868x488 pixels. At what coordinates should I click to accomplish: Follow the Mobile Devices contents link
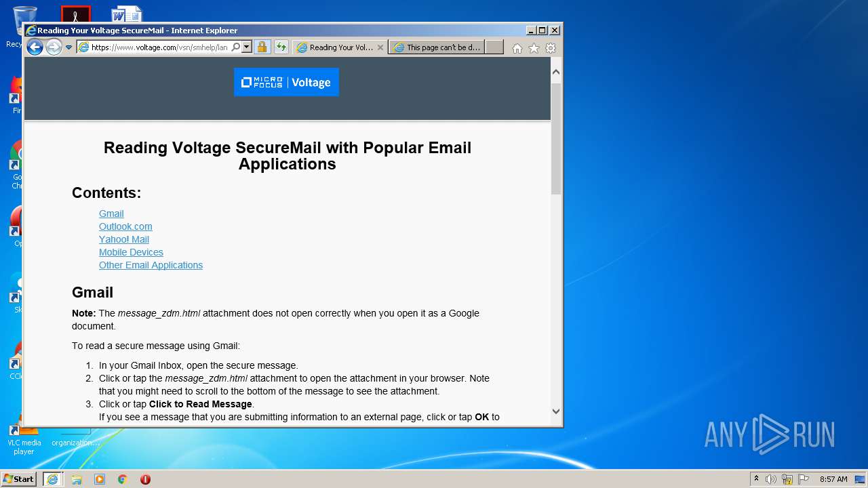(131, 252)
